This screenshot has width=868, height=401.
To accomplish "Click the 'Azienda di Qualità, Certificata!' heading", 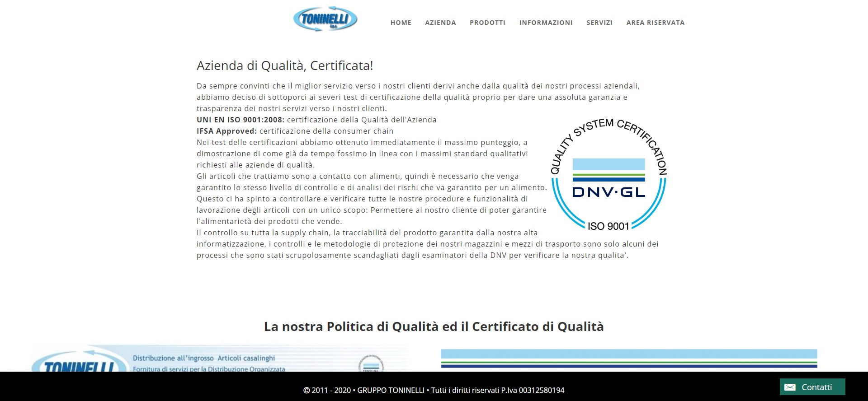I will pyautogui.click(x=285, y=66).
